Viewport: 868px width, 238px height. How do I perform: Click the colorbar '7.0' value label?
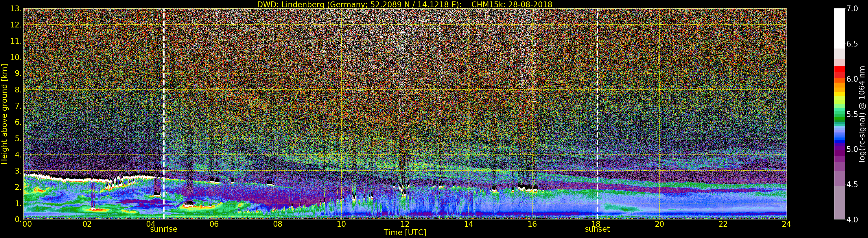(852, 8)
